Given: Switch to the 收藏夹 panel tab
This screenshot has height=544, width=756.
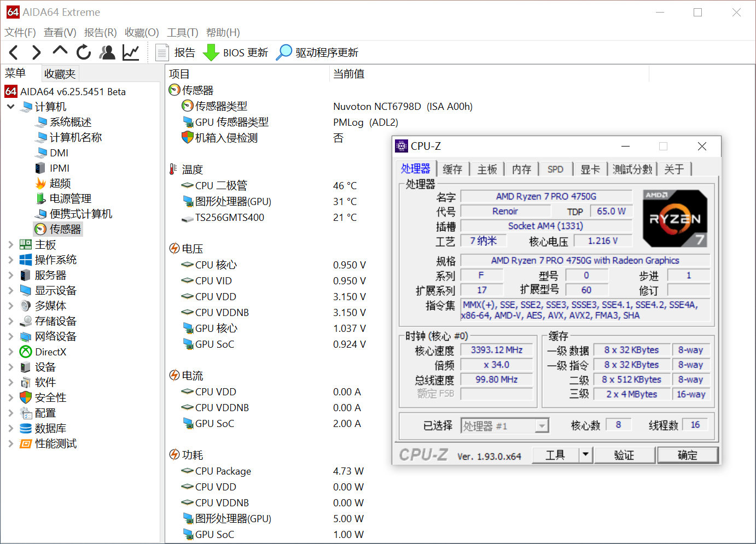Looking at the screenshot, I should (x=60, y=74).
